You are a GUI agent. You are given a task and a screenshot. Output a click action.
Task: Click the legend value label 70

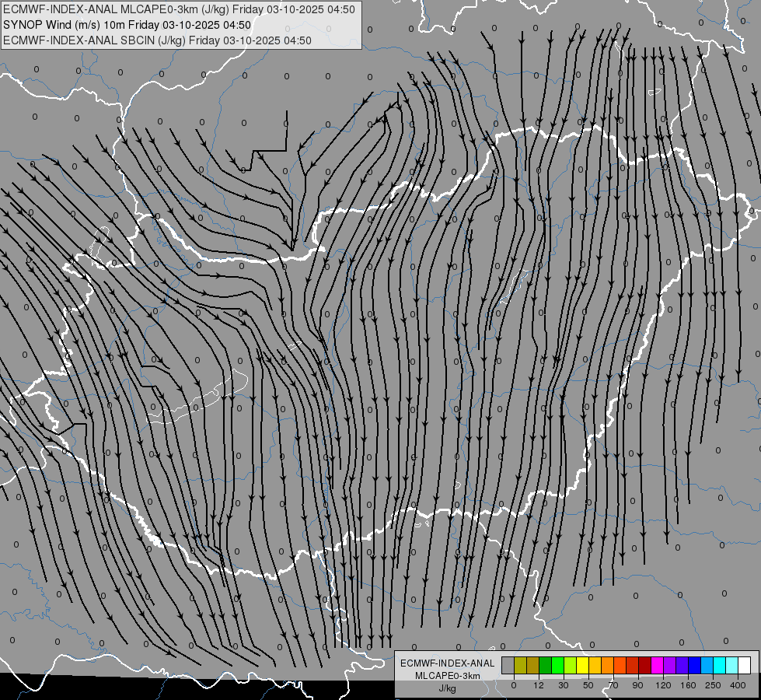(613, 685)
